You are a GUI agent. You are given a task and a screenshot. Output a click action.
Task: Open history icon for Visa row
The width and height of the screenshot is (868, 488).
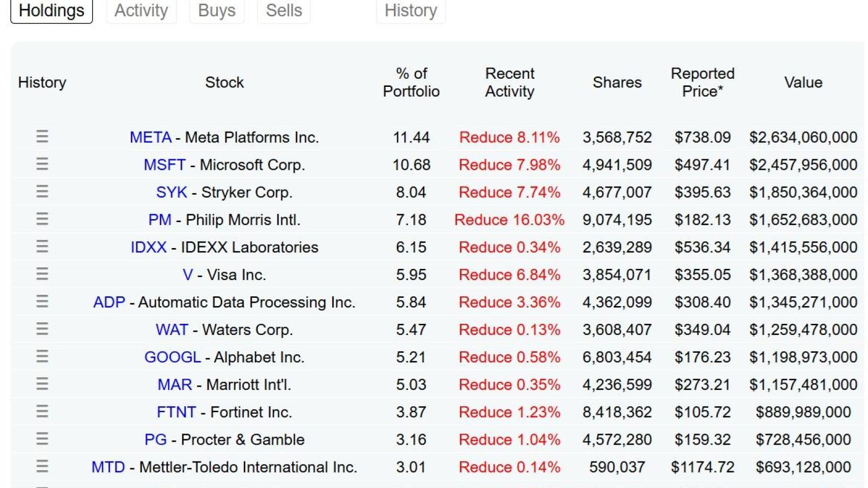click(x=42, y=274)
